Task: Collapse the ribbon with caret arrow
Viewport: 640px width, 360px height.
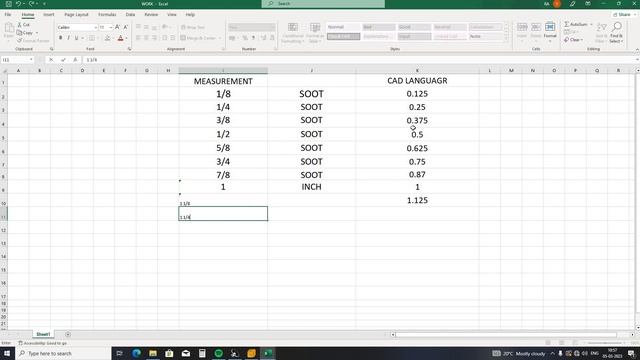Action: [x=637, y=49]
